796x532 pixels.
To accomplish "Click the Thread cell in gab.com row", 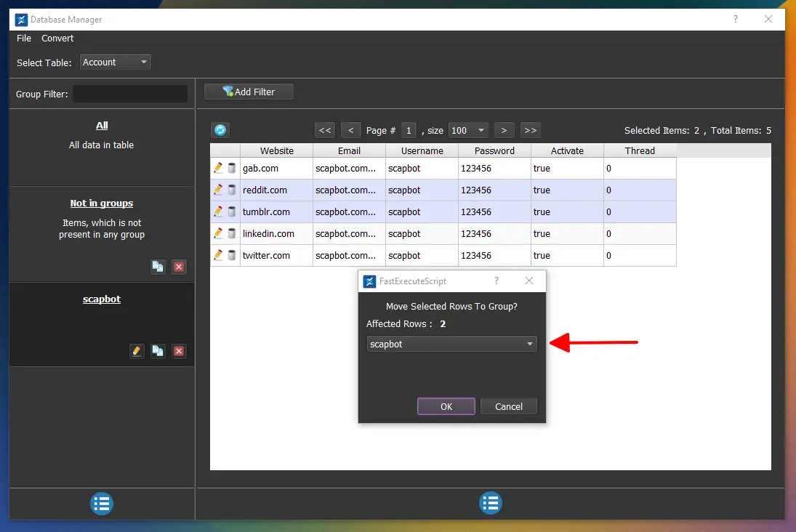I will point(640,169).
